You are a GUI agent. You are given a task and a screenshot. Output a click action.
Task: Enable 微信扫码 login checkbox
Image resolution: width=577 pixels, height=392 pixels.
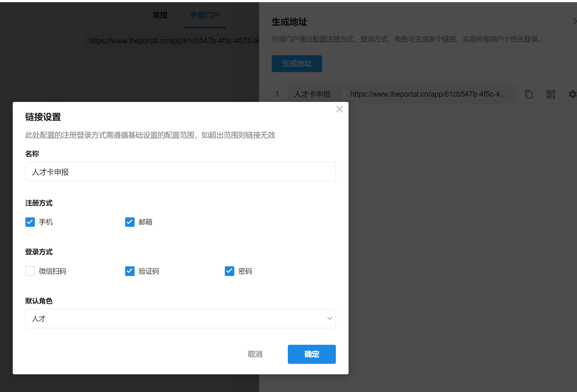pos(30,271)
